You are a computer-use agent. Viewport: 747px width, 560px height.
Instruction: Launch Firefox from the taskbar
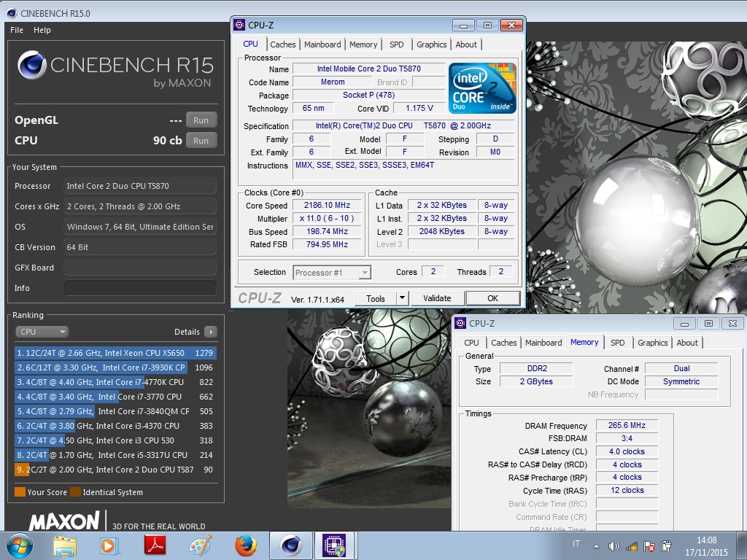(x=246, y=545)
